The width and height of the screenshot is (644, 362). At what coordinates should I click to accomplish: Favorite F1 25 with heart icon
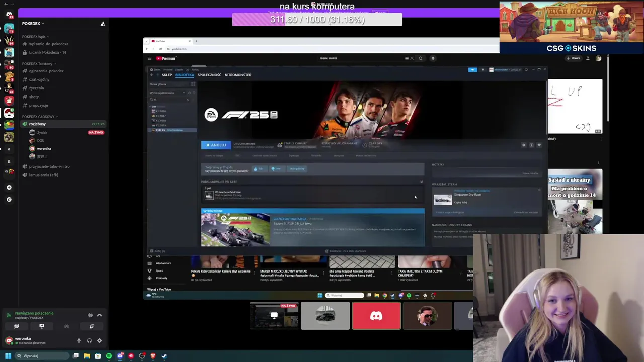tap(539, 145)
